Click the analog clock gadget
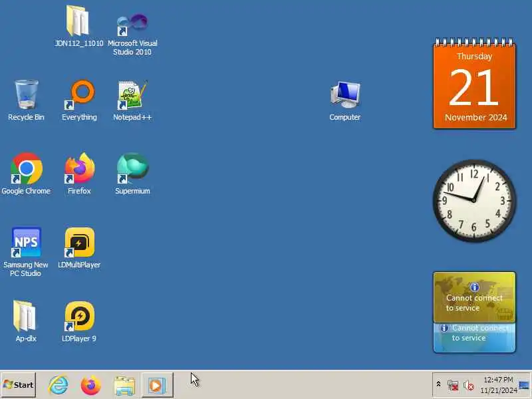Image resolution: width=532 pixels, height=399 pixels. tap(474, 201)
